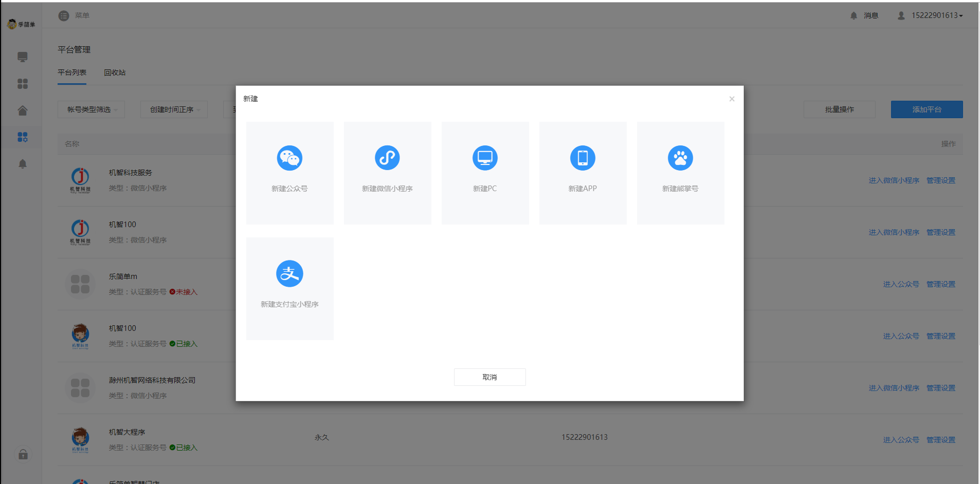
Task: Click the 15222901613 cell in 机智大程序 row
Action: tap(585, 437)
